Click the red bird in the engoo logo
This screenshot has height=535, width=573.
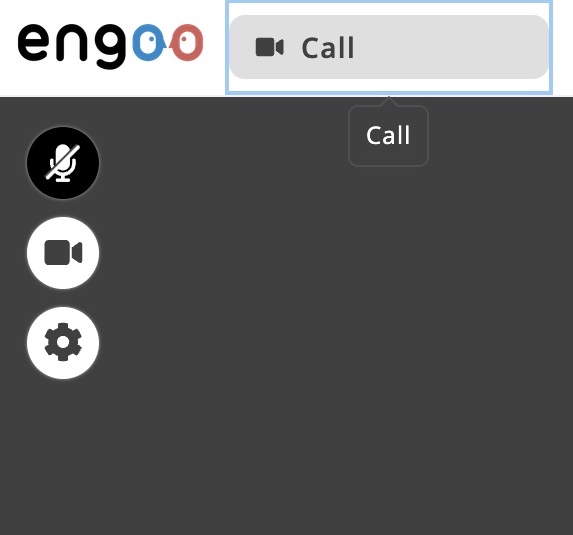186,42
